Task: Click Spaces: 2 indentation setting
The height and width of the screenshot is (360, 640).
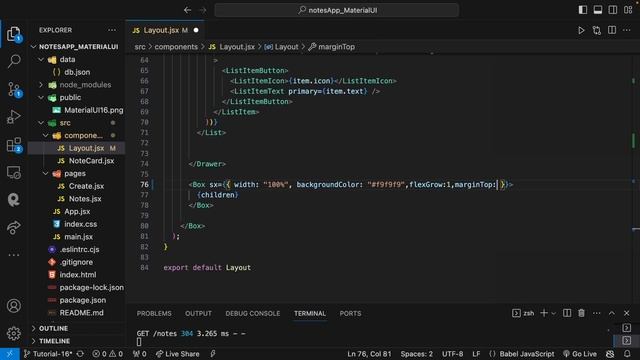Action: (x=416, y=354)
